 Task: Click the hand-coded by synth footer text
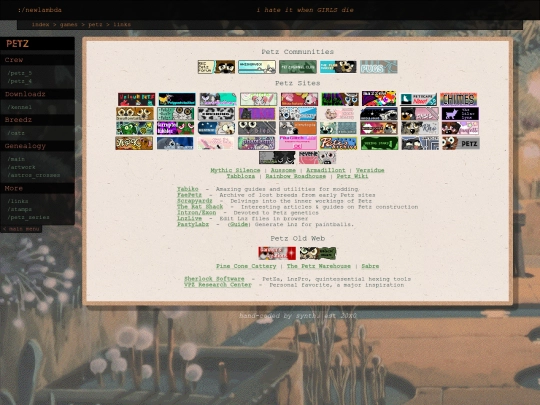click(298, 315)
